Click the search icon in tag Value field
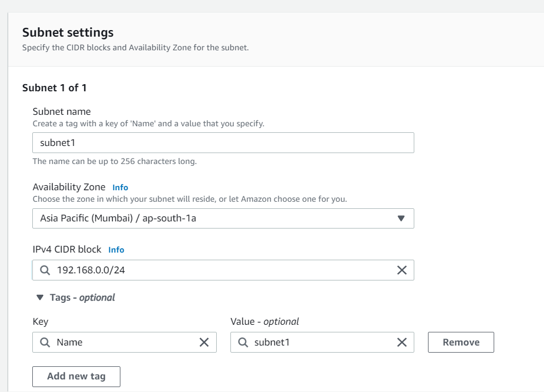This screenshot has width=544, height=392. (x=243, y=342)
